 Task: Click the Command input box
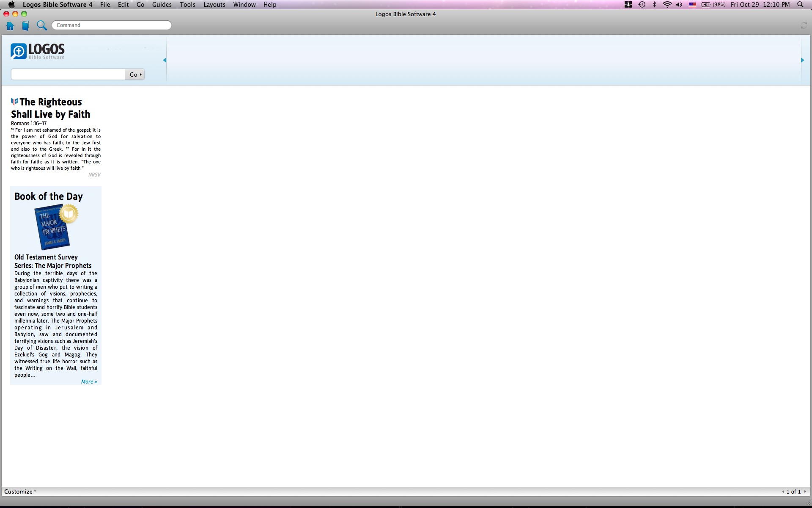[x=112, y=25]
